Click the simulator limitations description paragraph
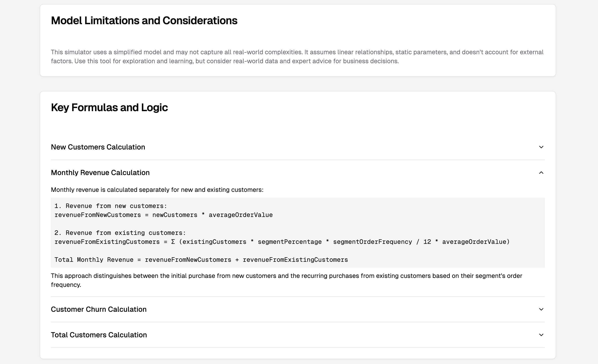This screenshot has height=364, width=598. [x=297, y=56]
